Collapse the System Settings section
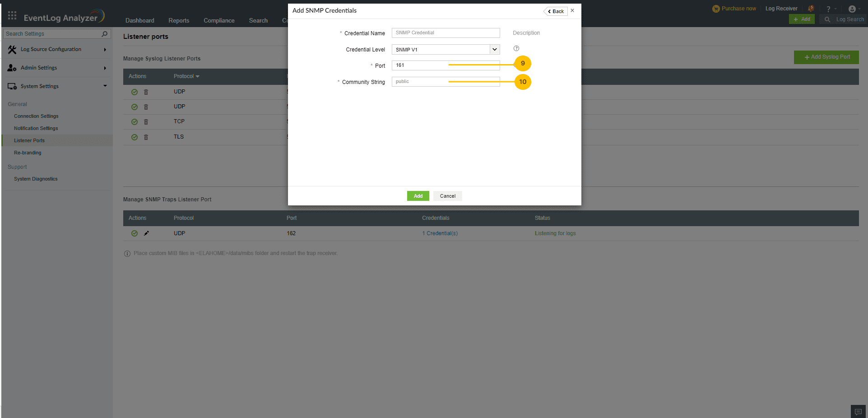This screenshot has height=418, width=868. click(105, 86)
